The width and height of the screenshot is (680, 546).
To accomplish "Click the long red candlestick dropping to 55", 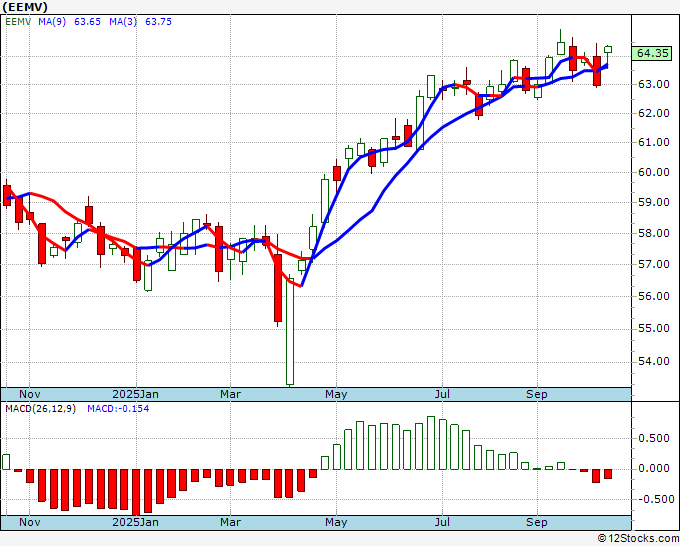I will pos(278,288).
